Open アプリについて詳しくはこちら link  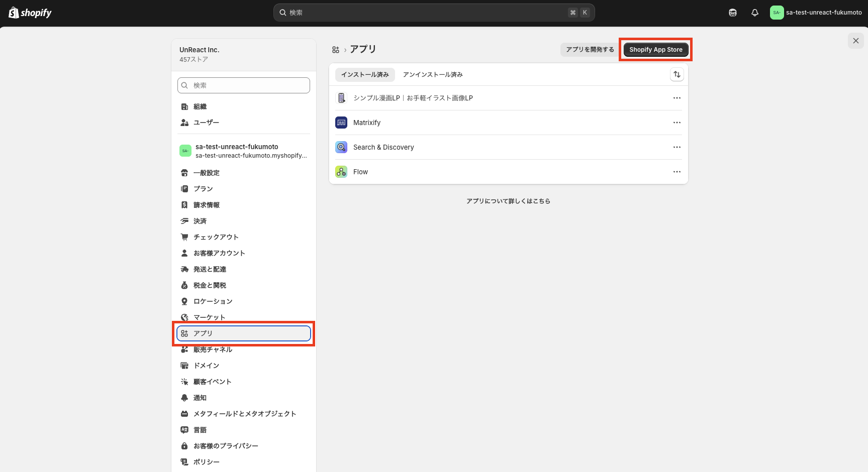[508, 201]
